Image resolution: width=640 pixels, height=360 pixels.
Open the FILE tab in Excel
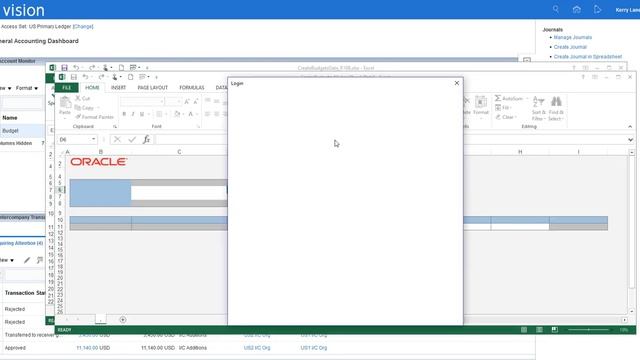(67, 88)
